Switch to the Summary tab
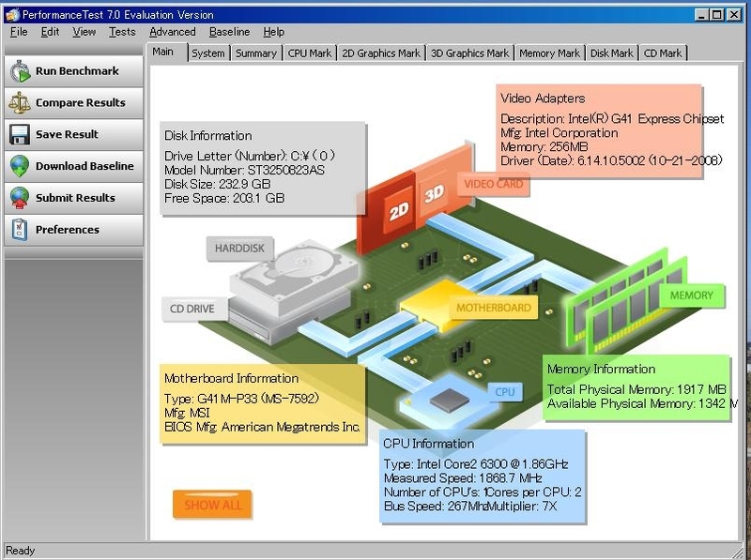This screenshot has width=751, height=560. pos(256,53)
